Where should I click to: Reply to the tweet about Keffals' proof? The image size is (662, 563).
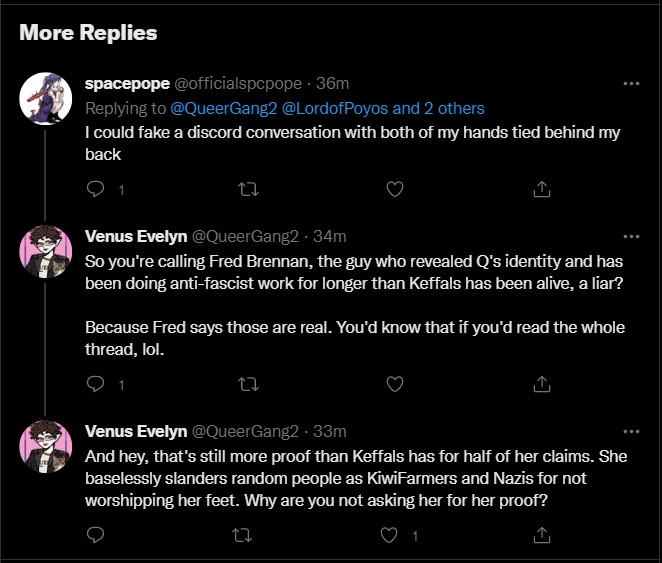[x=96, y=535]
